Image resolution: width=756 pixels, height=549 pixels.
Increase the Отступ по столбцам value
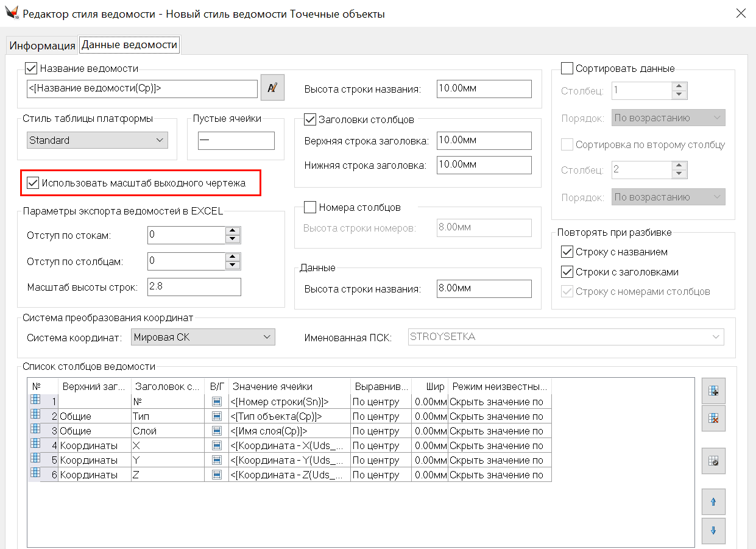click(x=232, y=257)
